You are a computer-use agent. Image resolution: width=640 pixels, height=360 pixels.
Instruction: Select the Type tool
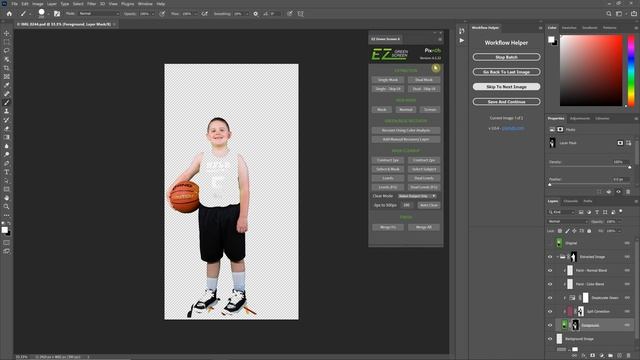[x=7, y=172]
